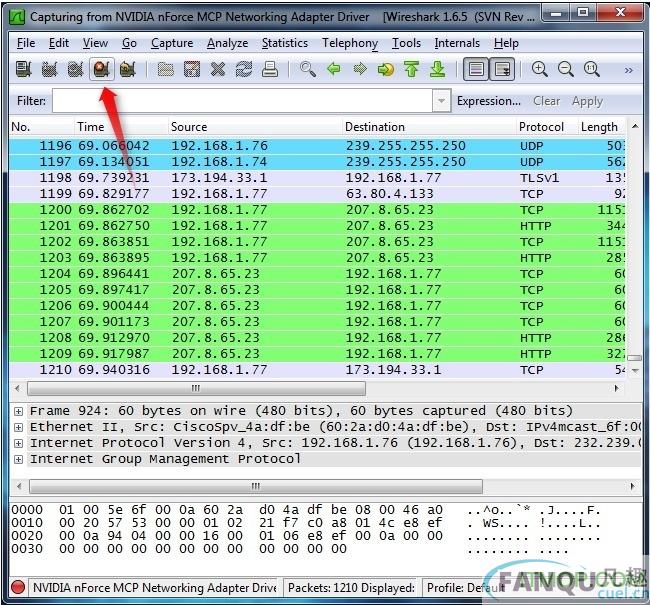Select packet 1199 to 63.80.4.133

(x=317, y=194)
